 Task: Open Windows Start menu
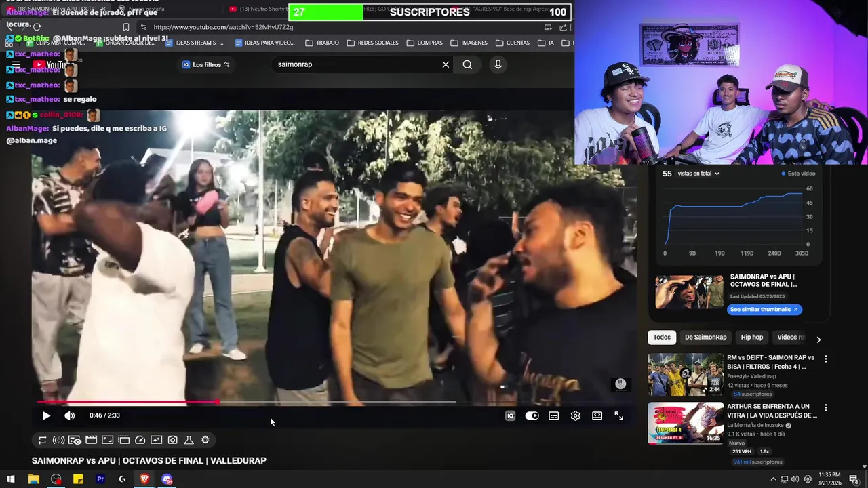[x=11, y=479]
